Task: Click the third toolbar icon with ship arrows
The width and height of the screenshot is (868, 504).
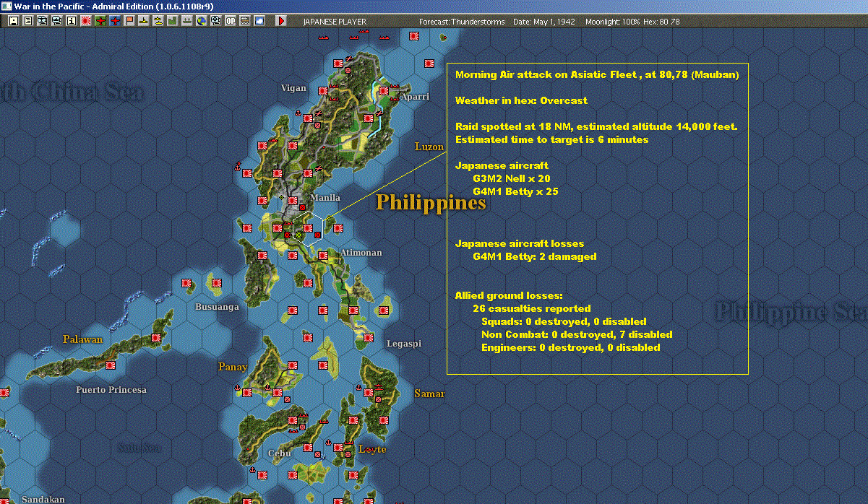Action: (42, 21)
